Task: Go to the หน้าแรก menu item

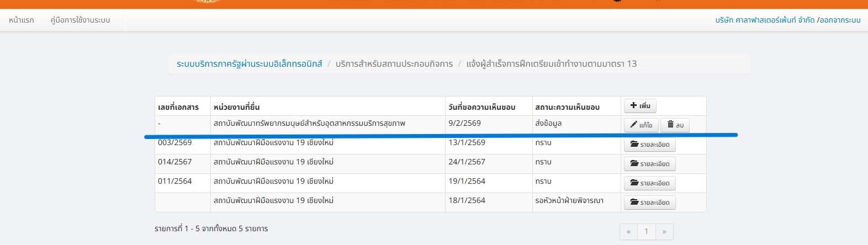Action: click(x=22, y=20)
